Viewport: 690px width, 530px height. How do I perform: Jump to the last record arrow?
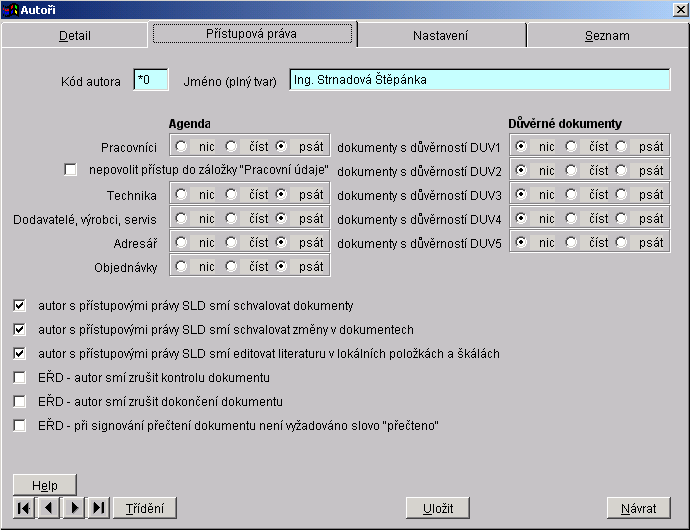pos(98,508)
